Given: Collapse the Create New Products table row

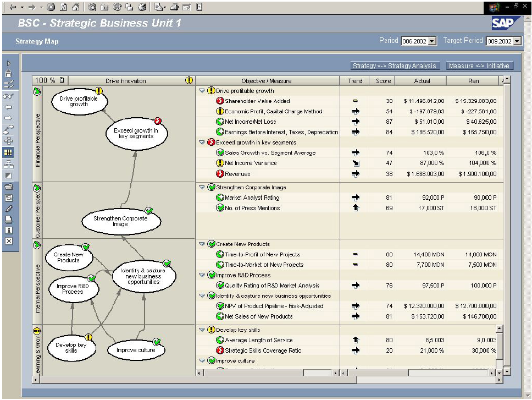Looking at the screenshot, I should 202,244.
